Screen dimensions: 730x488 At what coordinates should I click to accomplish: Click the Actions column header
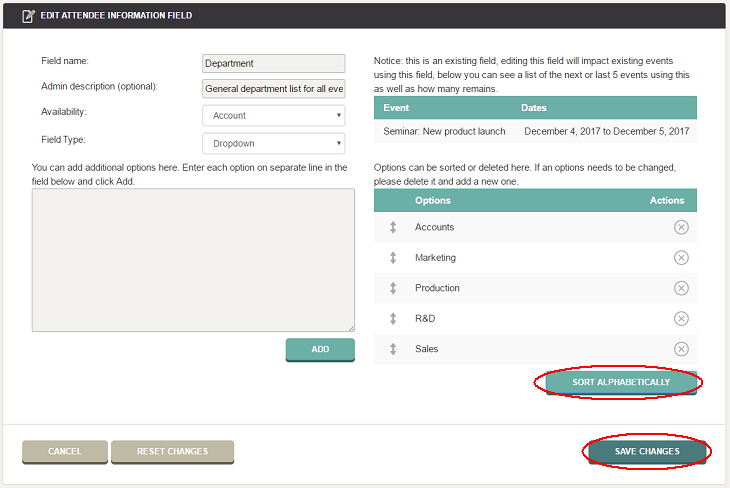667,201
